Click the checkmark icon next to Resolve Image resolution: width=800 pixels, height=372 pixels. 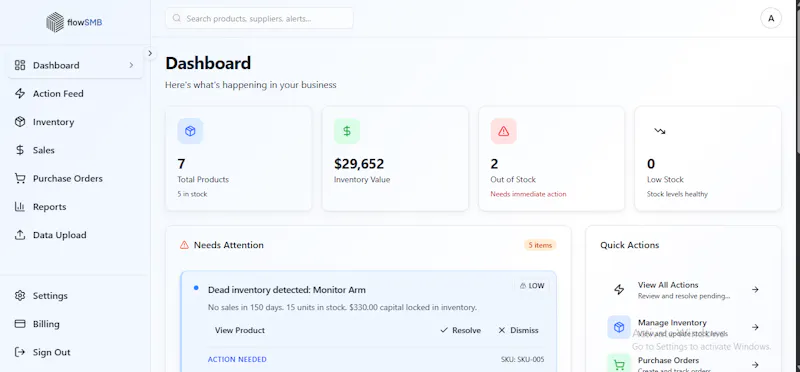tap(444, 330)
